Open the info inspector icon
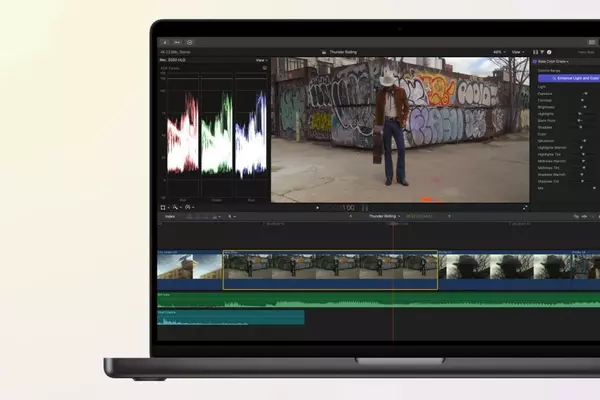 point(549,52)
